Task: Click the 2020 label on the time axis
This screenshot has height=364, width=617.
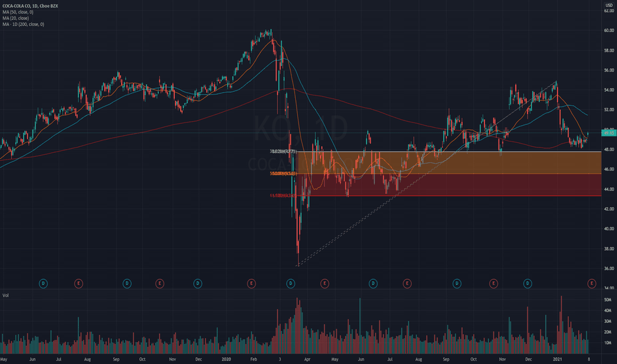Action: point(226,359)
